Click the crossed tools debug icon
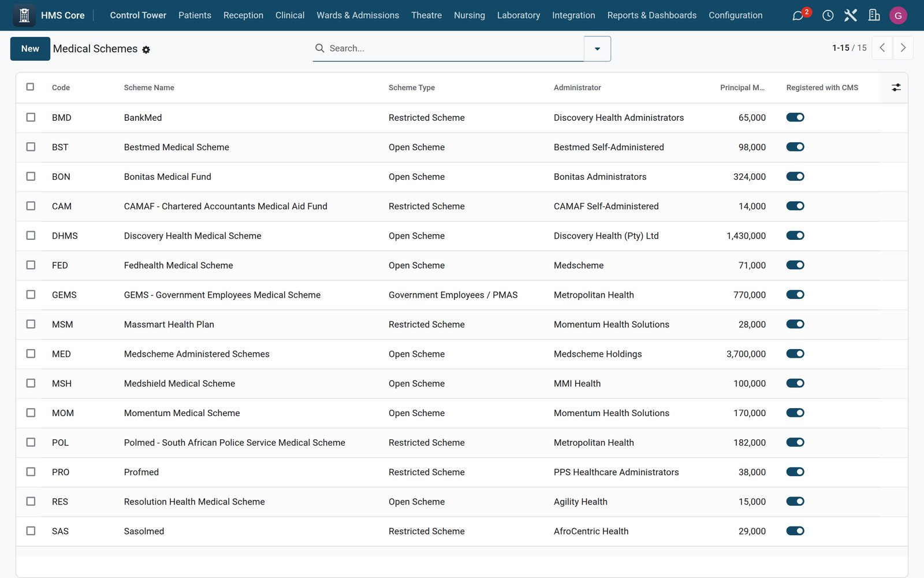 [851, 16]
